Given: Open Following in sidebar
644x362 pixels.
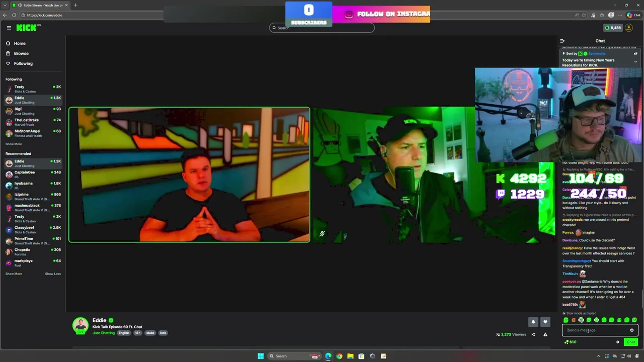Looking at the screenshot, I should coord(23,63).
